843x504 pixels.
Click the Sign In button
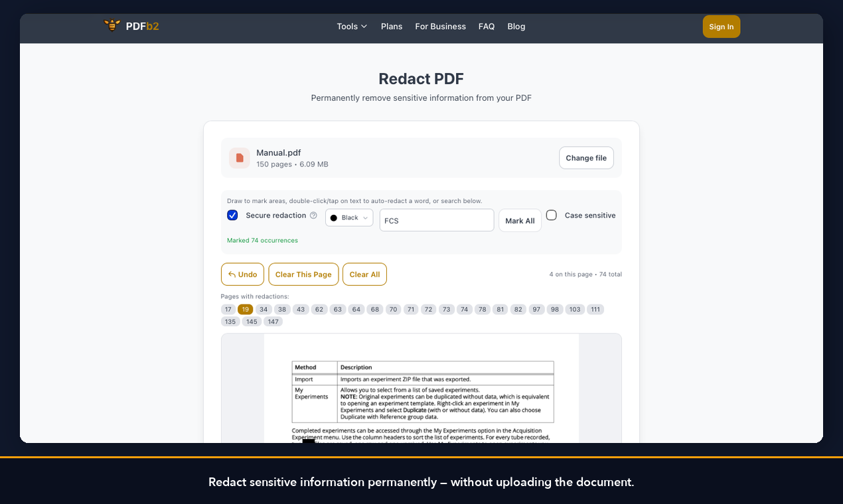point(721,27)
